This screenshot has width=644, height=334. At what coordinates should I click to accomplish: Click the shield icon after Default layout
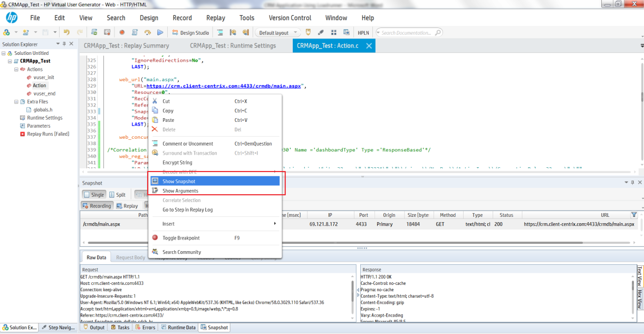309,32
